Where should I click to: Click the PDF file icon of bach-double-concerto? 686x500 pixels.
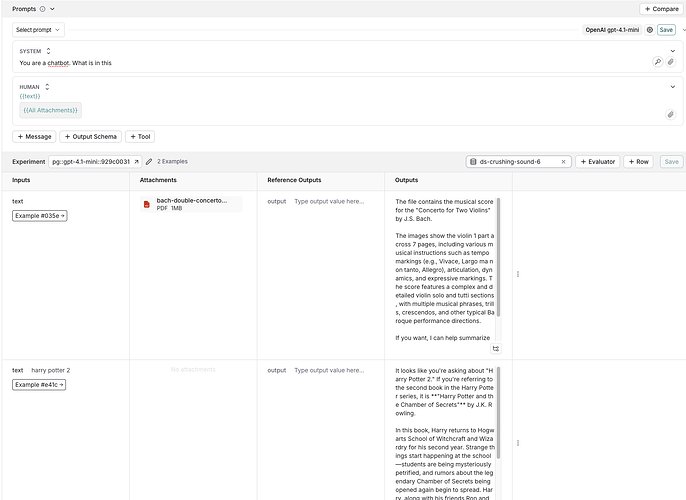[147, 204]
